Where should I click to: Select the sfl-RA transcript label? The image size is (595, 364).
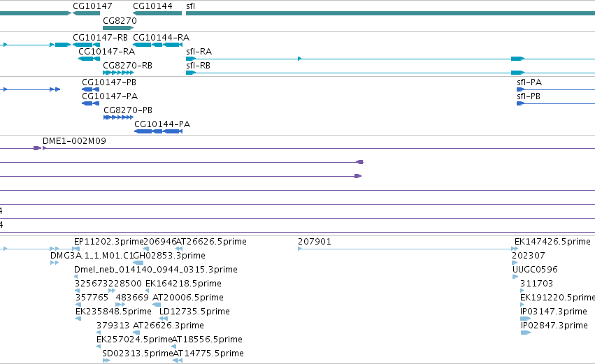coord(199,51)
